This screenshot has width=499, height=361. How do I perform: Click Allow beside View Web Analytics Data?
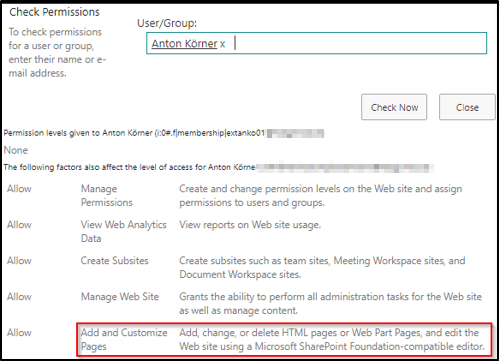(19, 224)
